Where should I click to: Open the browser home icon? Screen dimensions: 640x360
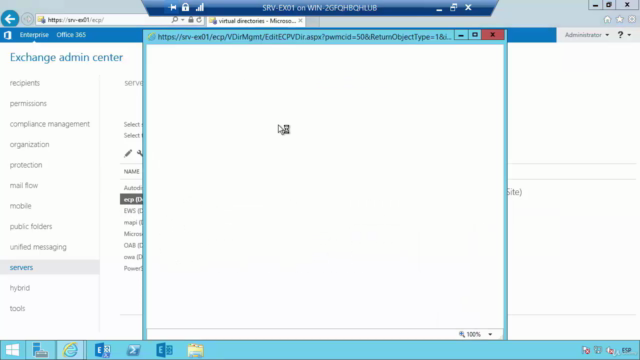pyautogui.click(x=607, y=20)
